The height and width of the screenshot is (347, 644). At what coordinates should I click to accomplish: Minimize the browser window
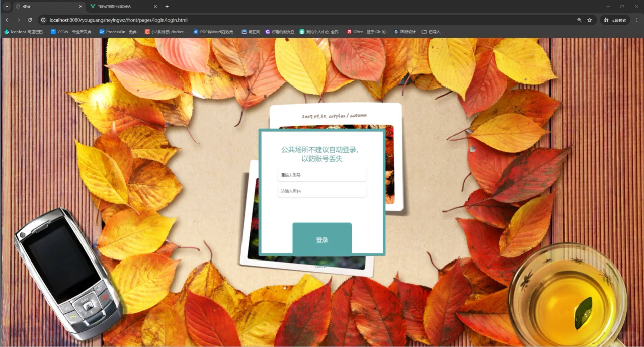[x=608, y=6]
